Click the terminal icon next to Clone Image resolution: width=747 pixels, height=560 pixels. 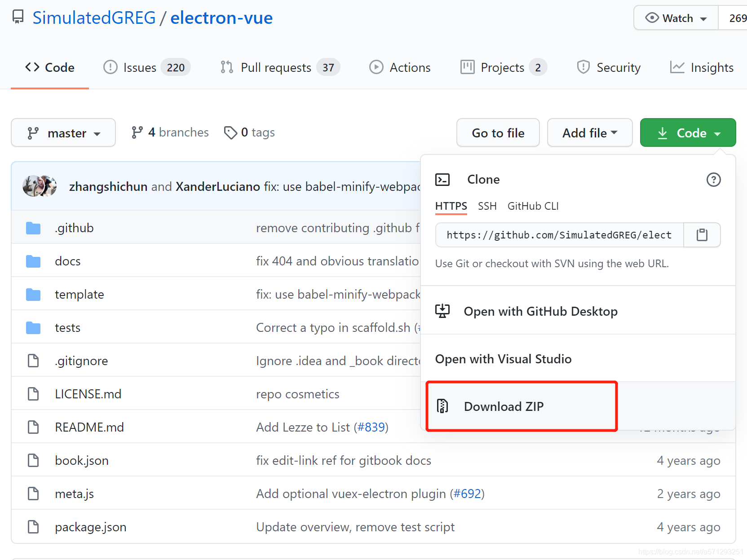pyautogui.click(x=442, y=180)
